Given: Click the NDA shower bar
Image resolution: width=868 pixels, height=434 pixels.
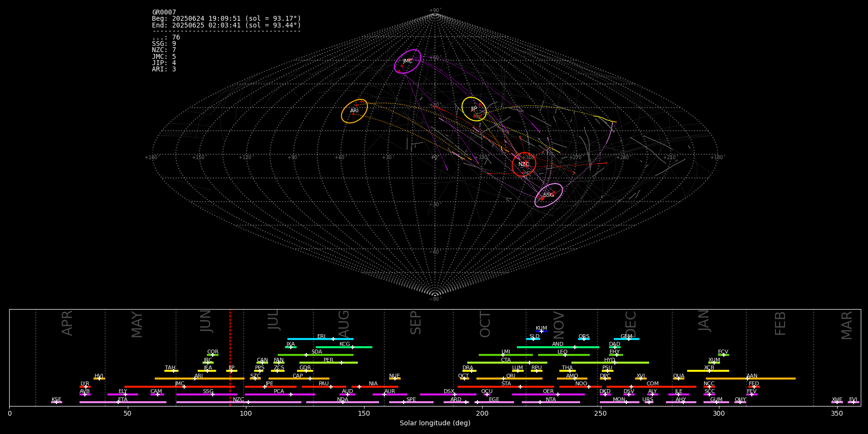Looking at the screenshot, I should pos(342,402).
